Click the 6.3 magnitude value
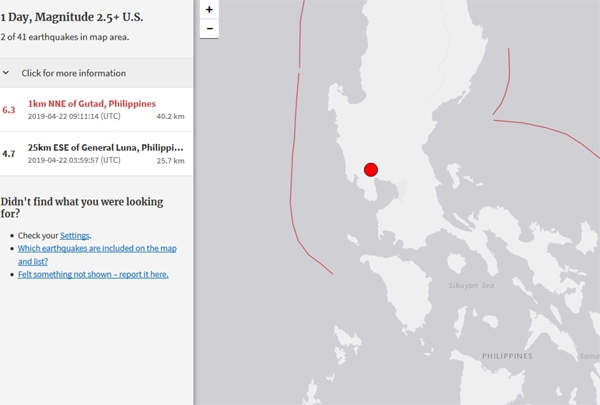The height and width of the screenshot is (405, 600). point(9,110)
